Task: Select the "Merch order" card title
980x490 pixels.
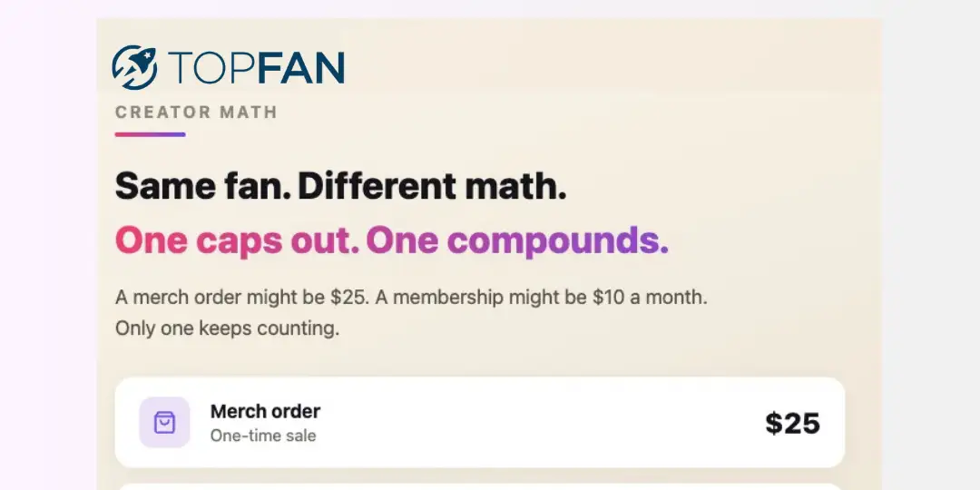Action: pos(265,411)
